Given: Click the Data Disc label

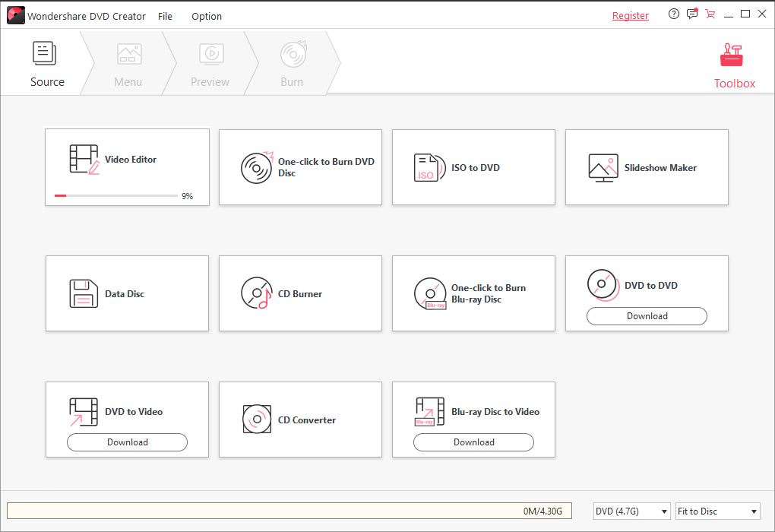Looking at the screenshot, I should 125,293.
